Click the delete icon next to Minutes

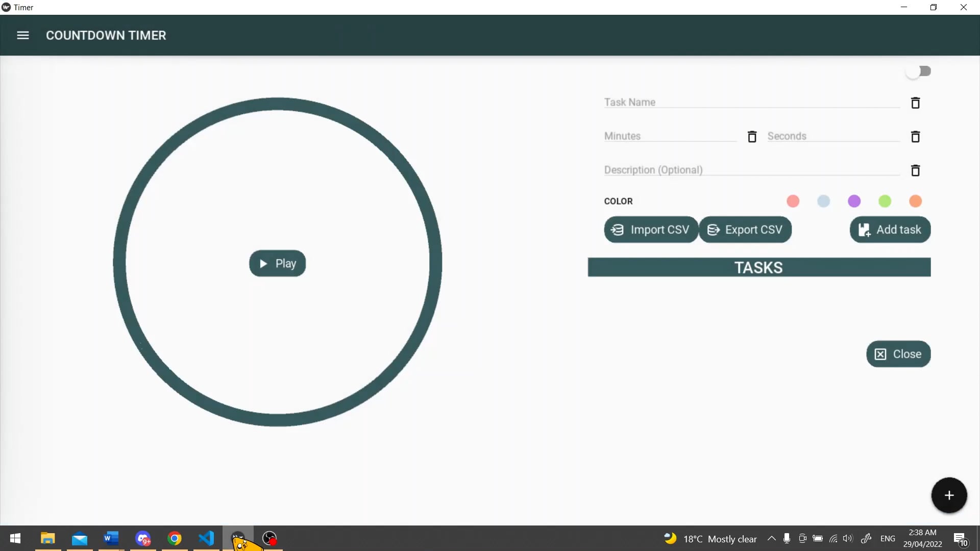tap(752, 137)
